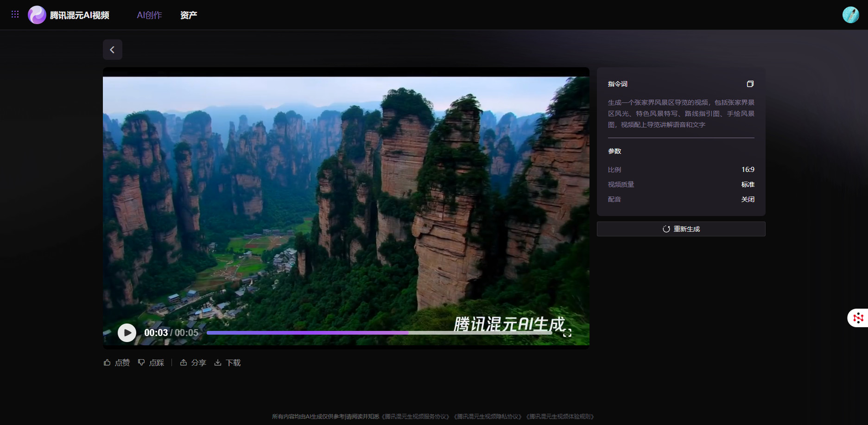Download the video with 下载
The width and height of the screenshot is (868, 425).
(x=228, y=362)
